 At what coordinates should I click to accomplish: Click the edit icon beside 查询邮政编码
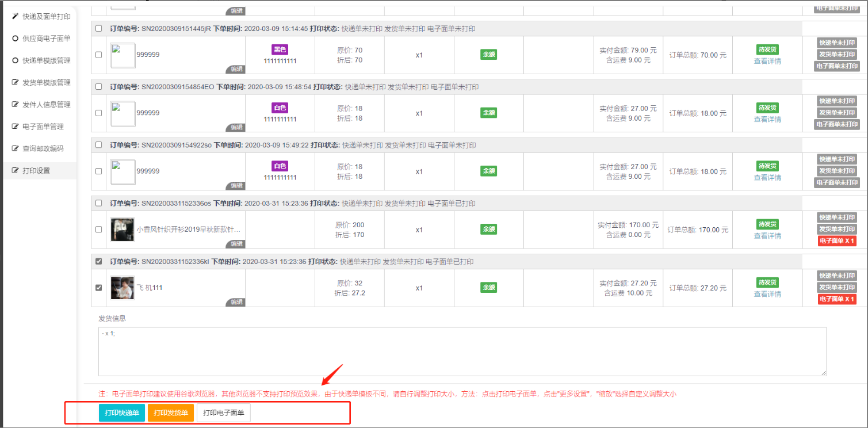(16, 148)
